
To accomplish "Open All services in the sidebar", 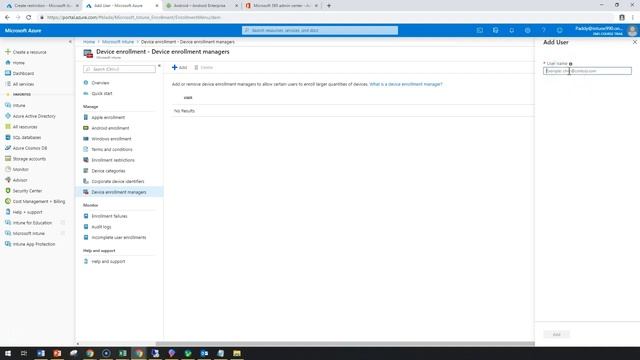I will 23,84.
